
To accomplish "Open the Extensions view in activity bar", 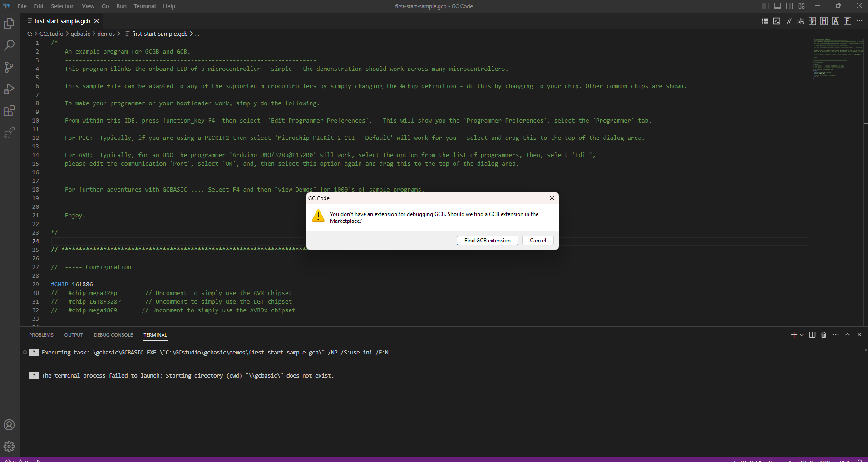I will [x=9, y=111].
